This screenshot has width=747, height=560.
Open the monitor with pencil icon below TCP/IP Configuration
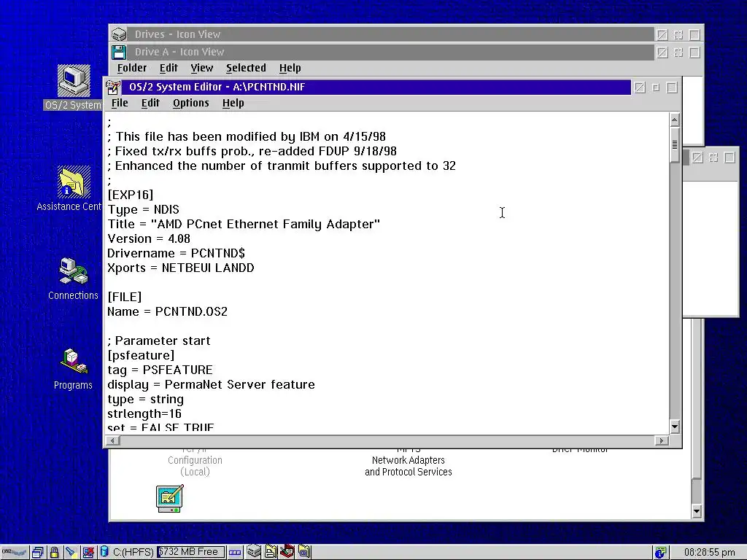point(169,499)
